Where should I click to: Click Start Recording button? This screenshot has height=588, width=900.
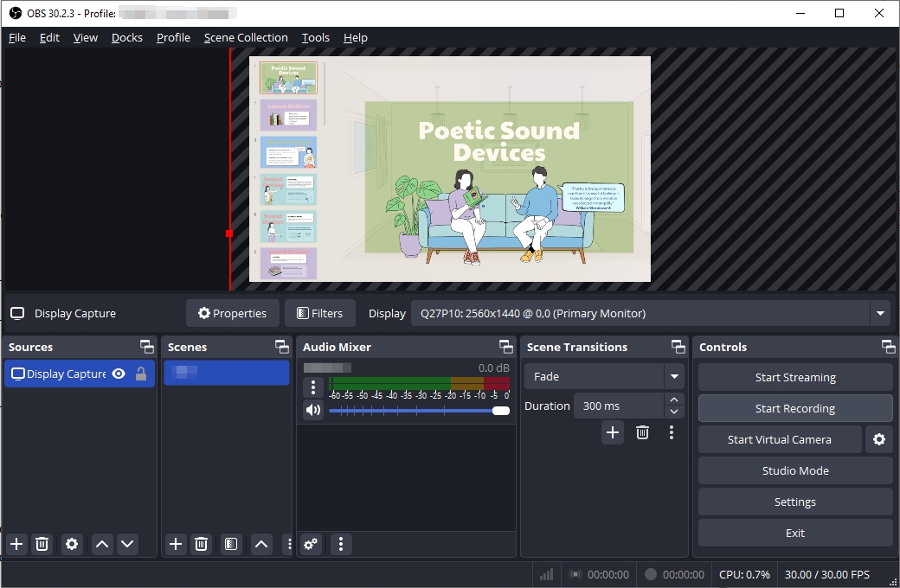(795, 408)
